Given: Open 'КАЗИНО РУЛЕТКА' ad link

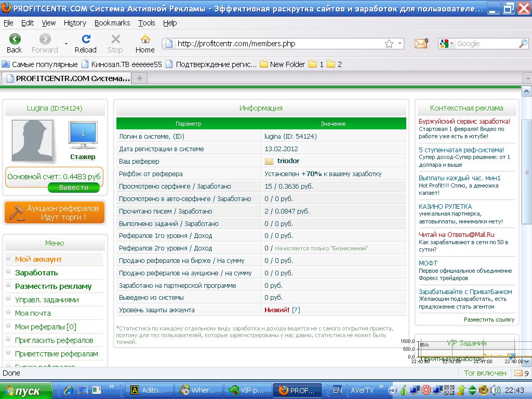Looking at the screenshot, I should (x=445, y=207).
